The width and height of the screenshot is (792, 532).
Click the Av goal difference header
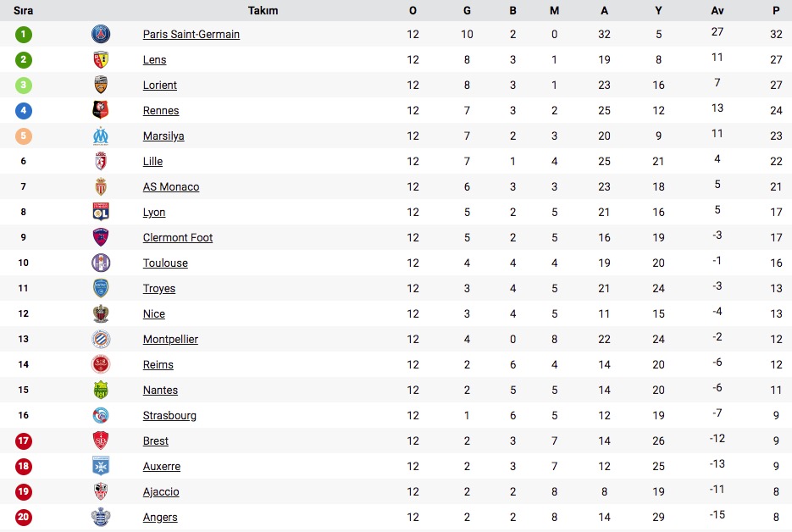(717, 10)
